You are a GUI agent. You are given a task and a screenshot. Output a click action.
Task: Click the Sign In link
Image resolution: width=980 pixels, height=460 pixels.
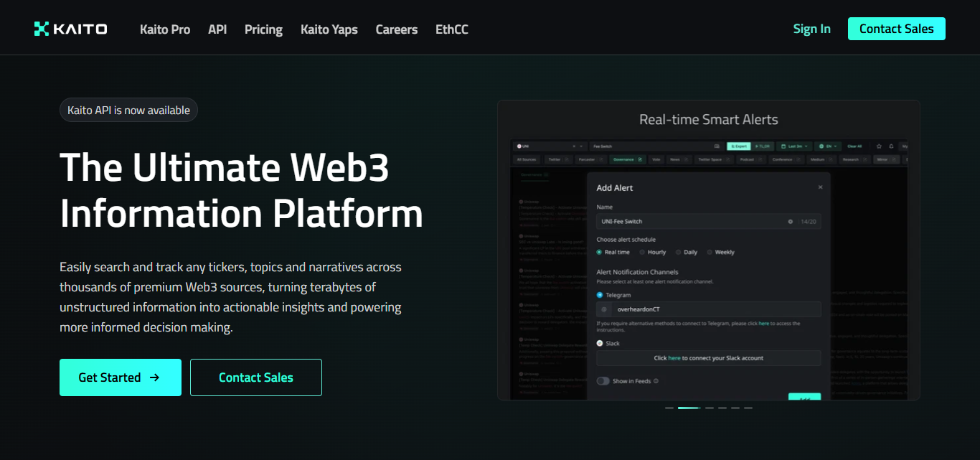pyautogui.click(x=812, y=29)
